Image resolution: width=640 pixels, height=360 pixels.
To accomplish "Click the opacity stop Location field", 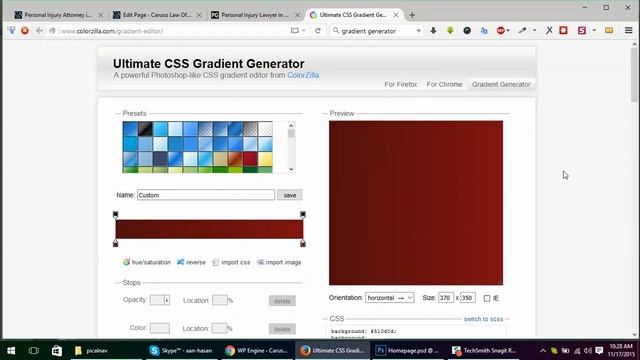I will click(x=220, y=300).
